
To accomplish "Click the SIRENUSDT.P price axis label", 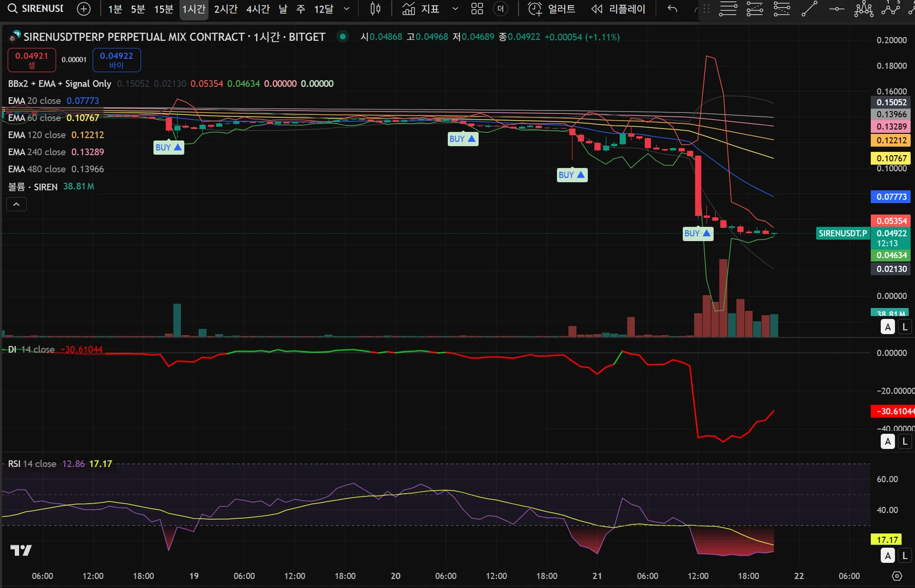I will tap(843, 233).
